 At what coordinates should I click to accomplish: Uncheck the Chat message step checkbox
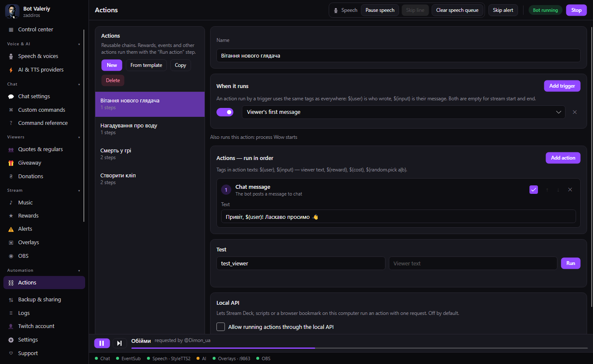click(534, 190)
